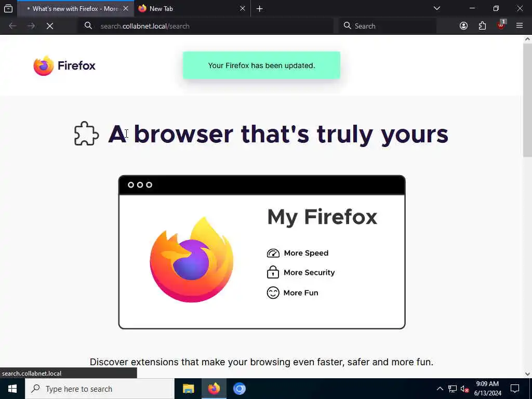Open the application hamburger menu
The width and height of the screenshot is (532, 399).
(x=520, y=26)
